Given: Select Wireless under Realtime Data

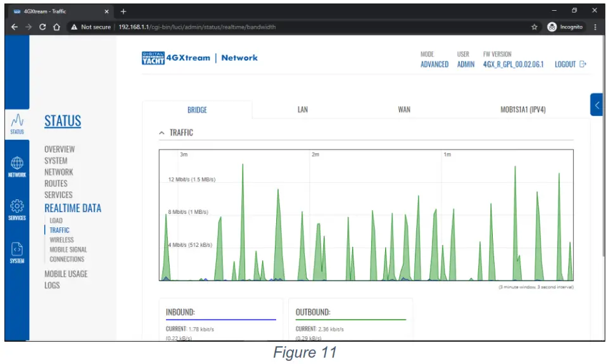Looking at the screenshot, I should pos(61,240).
